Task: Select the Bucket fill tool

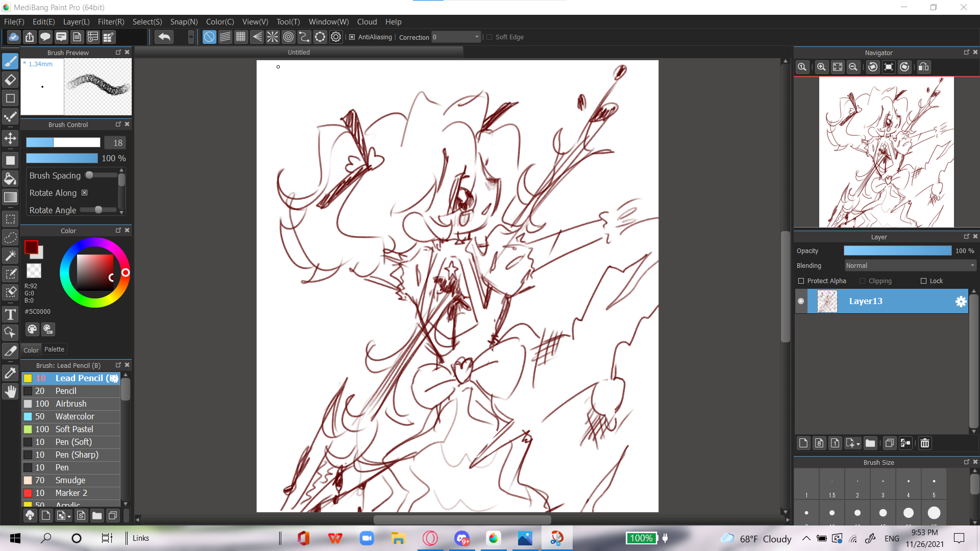Action: (10, 179)
